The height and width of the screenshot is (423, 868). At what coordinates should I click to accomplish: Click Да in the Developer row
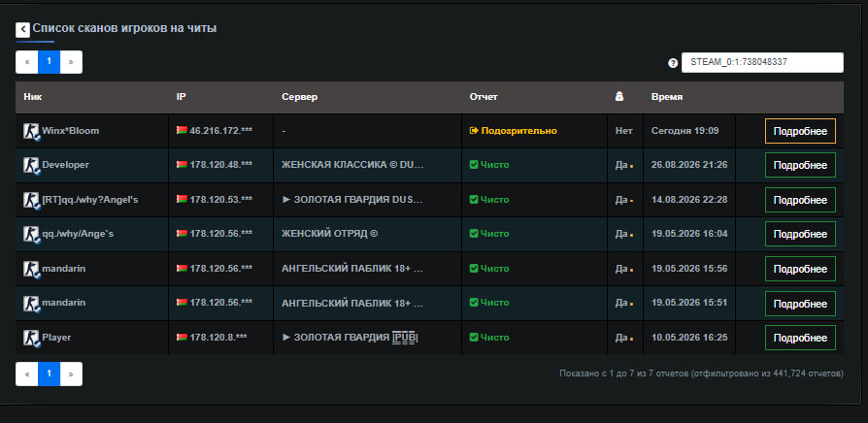coord(621,165)
